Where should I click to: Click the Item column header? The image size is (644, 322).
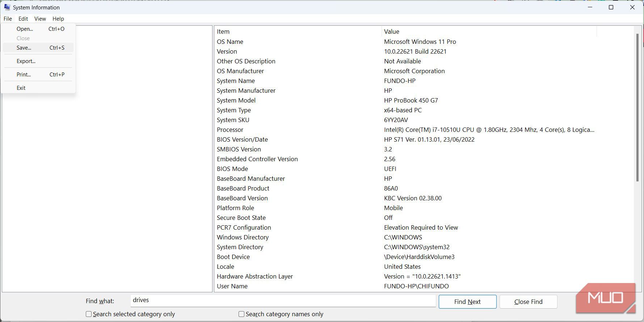[298, 32]
